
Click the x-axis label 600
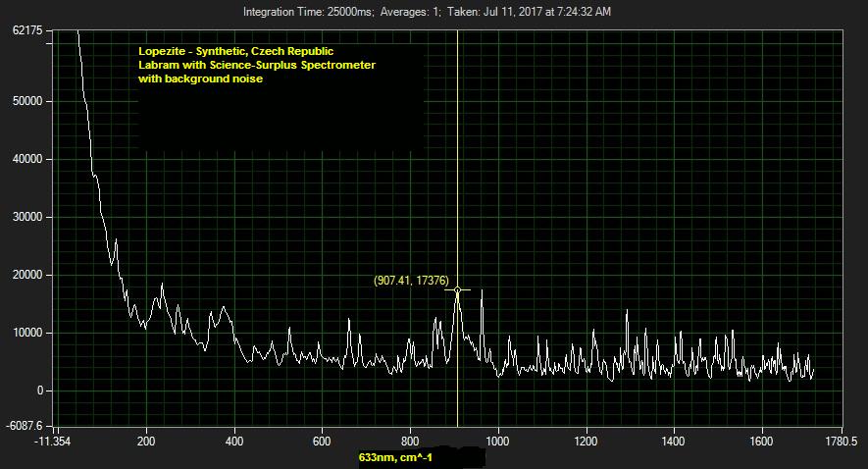(322, 442)
